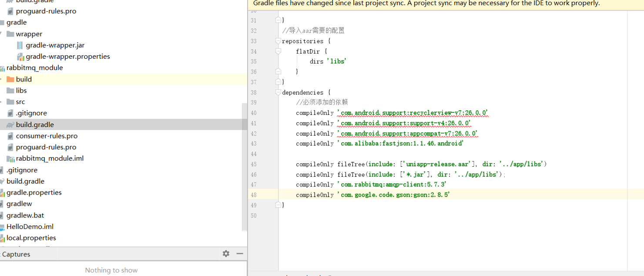Collapse the flatDir block at line 34
This screenshot has width=644, height=276.
[278, 51]
